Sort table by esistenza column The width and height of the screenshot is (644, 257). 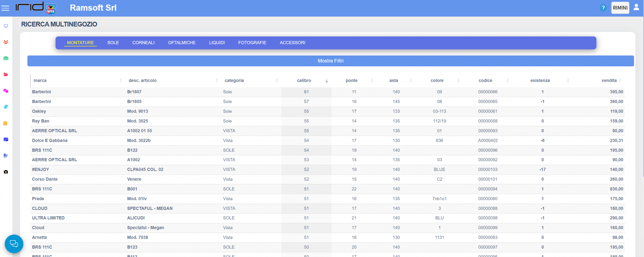540,80
